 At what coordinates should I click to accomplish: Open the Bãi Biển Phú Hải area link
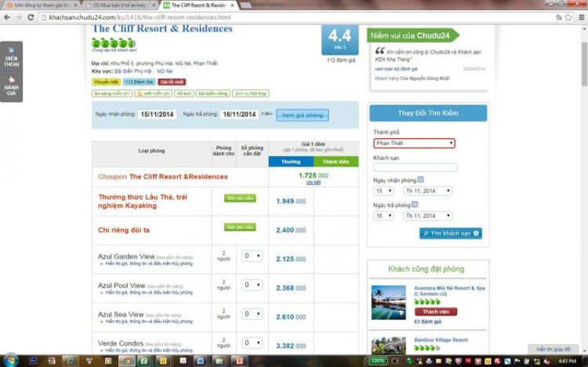click(x=133, y=71)
